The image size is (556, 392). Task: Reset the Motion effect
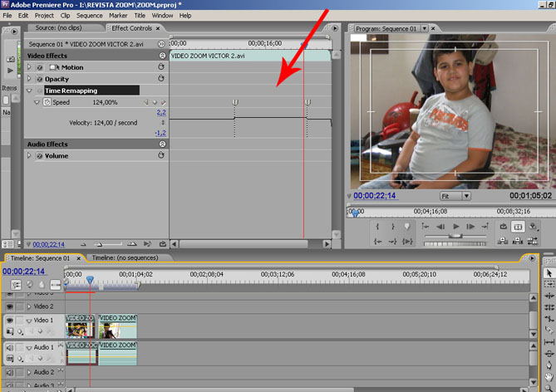click(162, 67)
